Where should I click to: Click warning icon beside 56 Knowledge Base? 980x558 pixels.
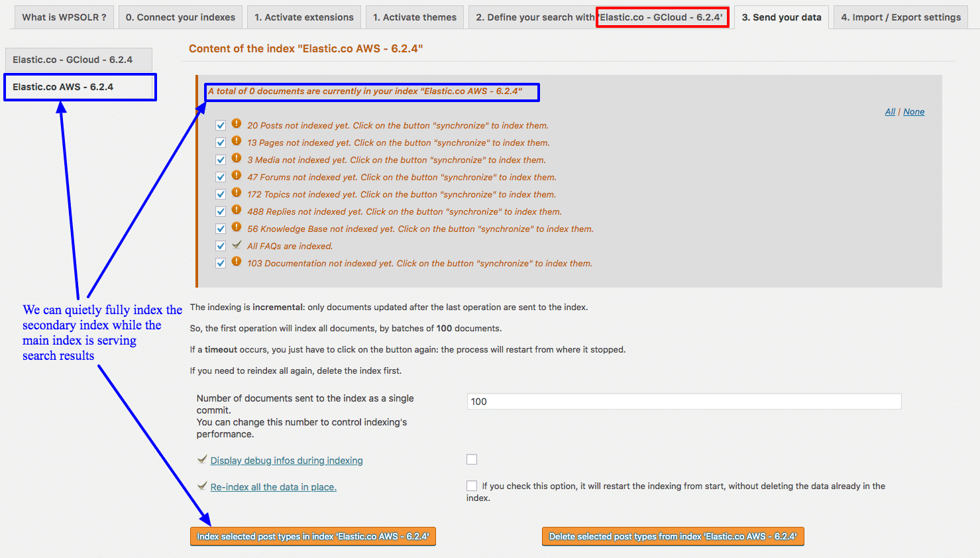(x=237, y=227)
